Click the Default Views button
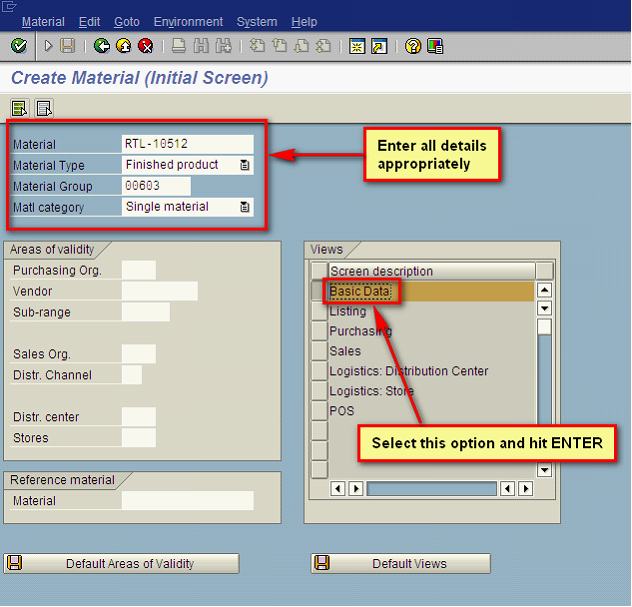Screen dimensions: 632x607 (401, 564)
